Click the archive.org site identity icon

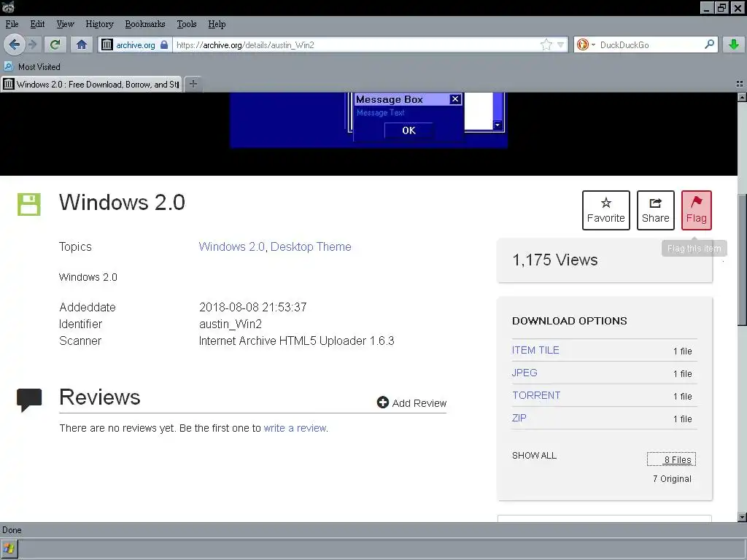107,44
